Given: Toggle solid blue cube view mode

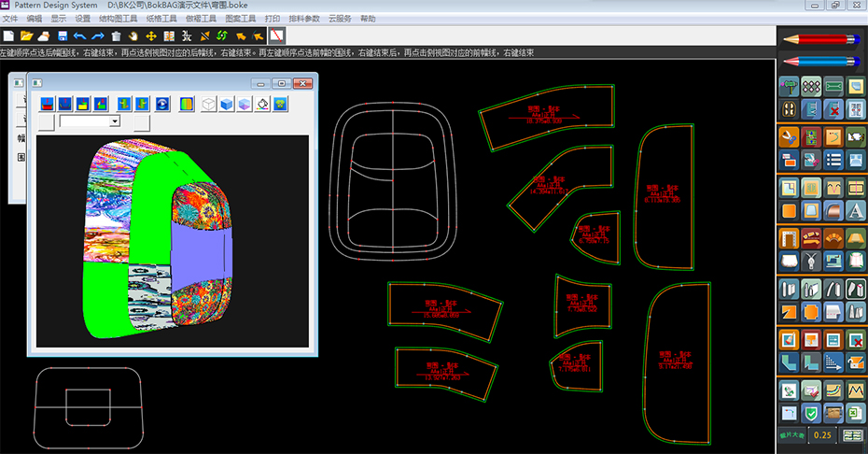Looking at the screenshot, I should click(227, 104).
